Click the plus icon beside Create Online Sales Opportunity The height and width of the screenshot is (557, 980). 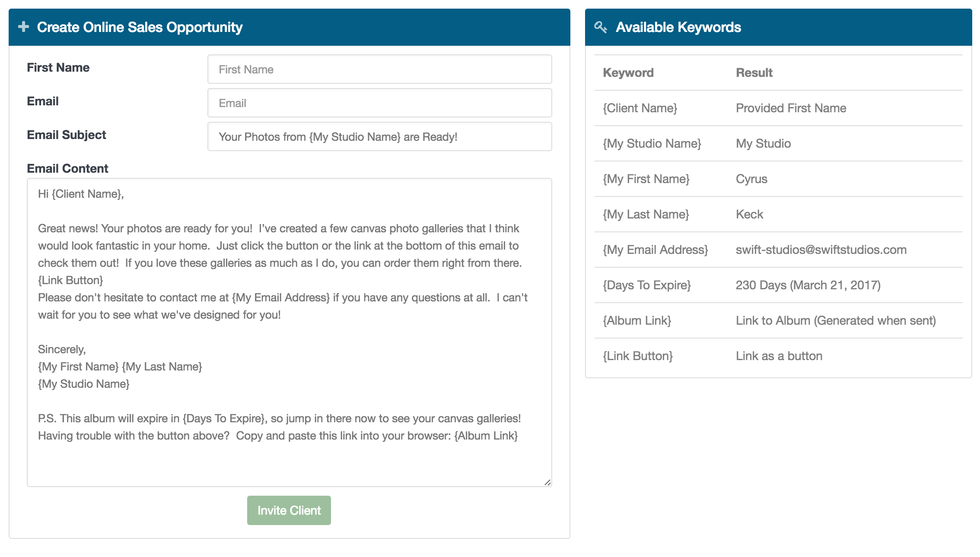point(23,27)
